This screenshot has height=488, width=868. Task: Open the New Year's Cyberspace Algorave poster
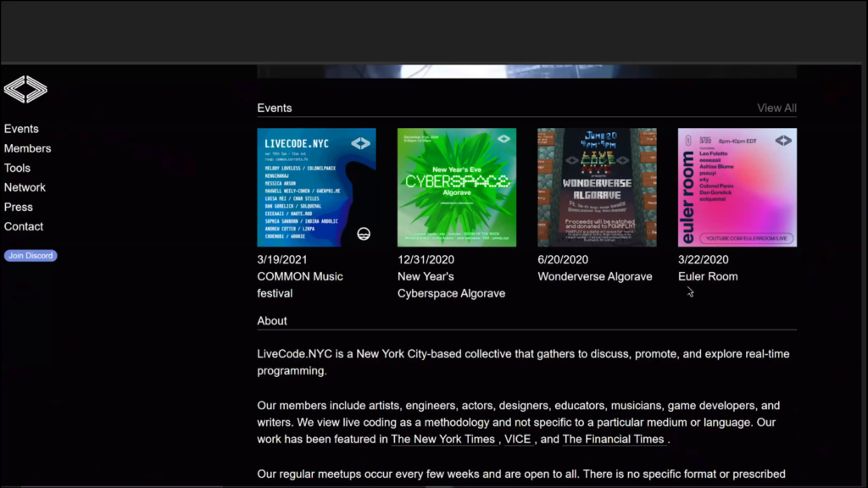point(457,187)
